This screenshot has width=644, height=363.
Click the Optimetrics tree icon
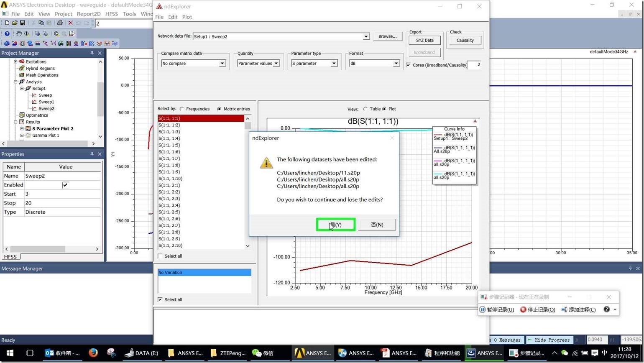[x=22, y=115]
